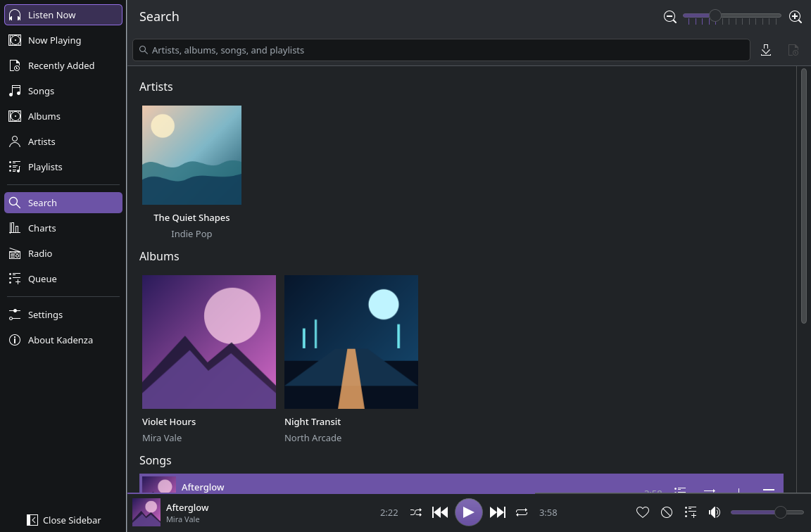Click the Mira Vale label under Violet Hours
This screenshot has height=532, width=811.
[x=162, y=438]
